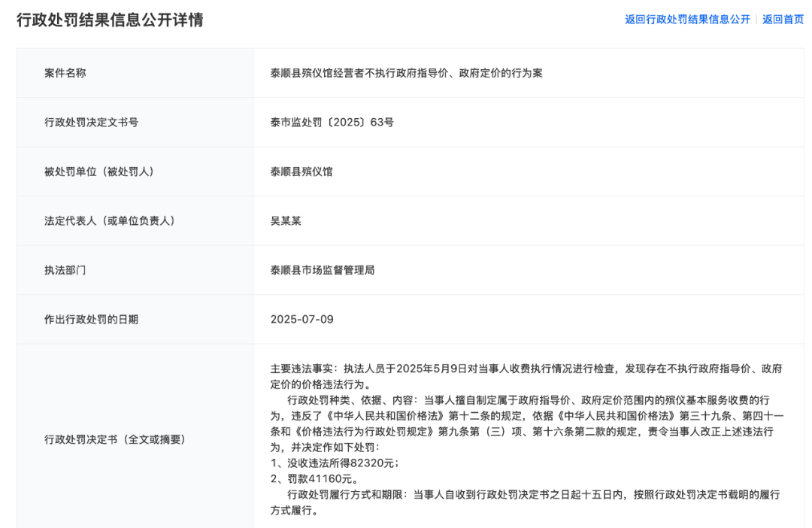Image resolution: width=812 pixels, height=528 pixels.
Task: Click the penalty date 2025-07-09
Action: [x=301, y=320]
